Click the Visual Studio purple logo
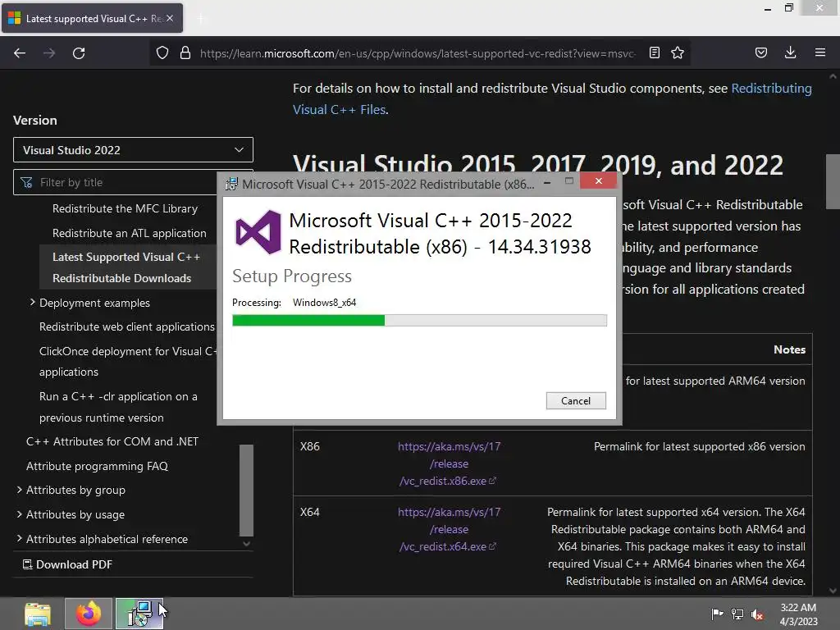This screenshot has height=630, width=840. pos(258,232)
